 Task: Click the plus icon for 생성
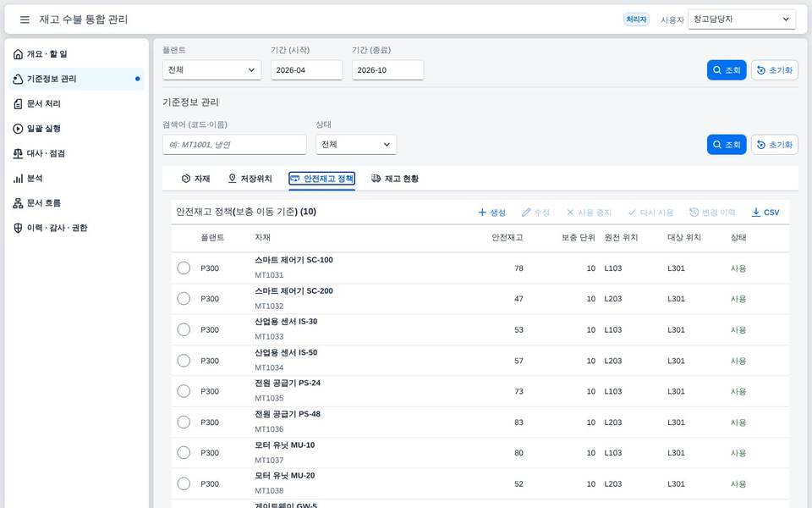[x=482, y=212]
